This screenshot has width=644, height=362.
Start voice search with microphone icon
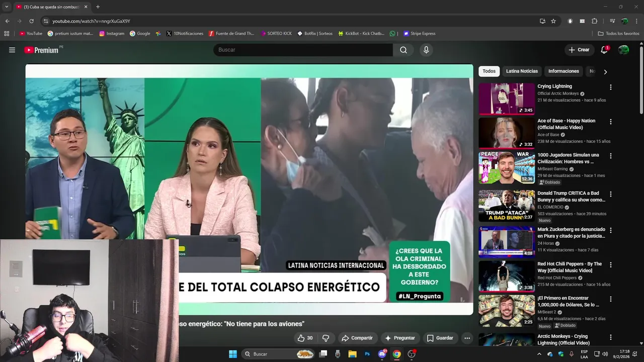tap(426, 50)
